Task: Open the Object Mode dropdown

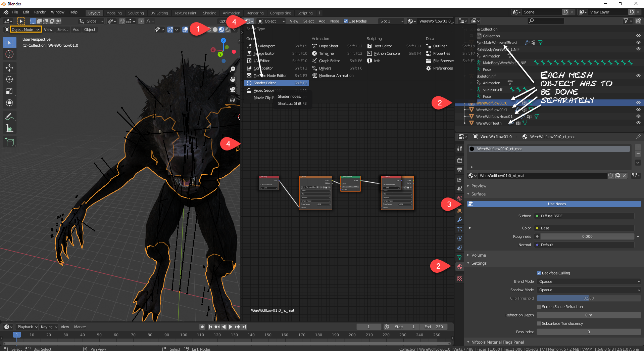Action: click(x=26, y=30)
